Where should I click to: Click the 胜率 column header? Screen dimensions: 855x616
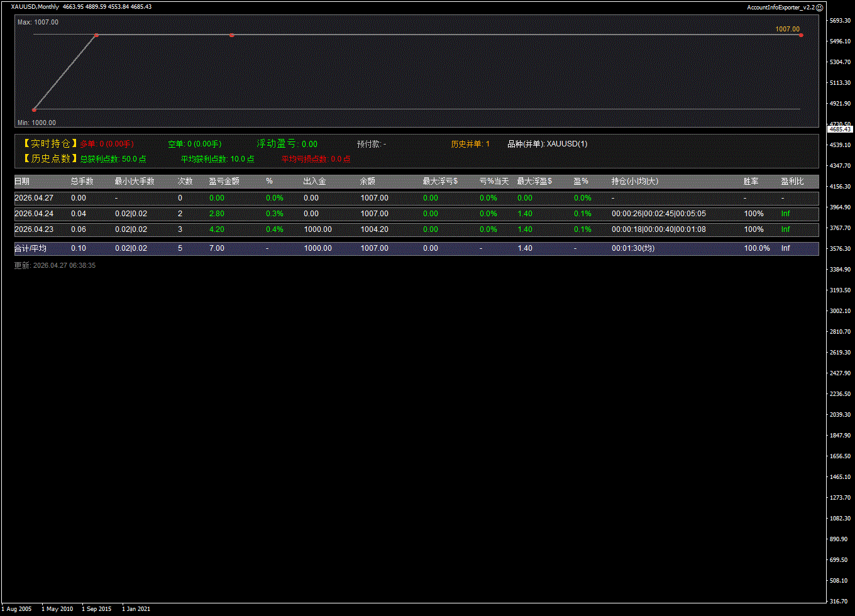pyautogui.click(x=751, y=182)
